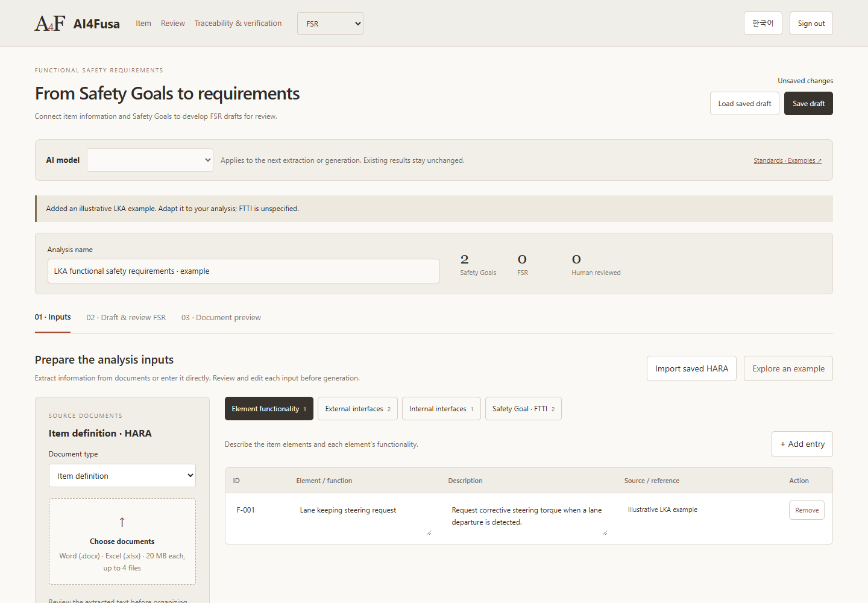The width and height of the screenshot is (868, 603).
Task: Click the FSR count label
Action: pos(523,273)
